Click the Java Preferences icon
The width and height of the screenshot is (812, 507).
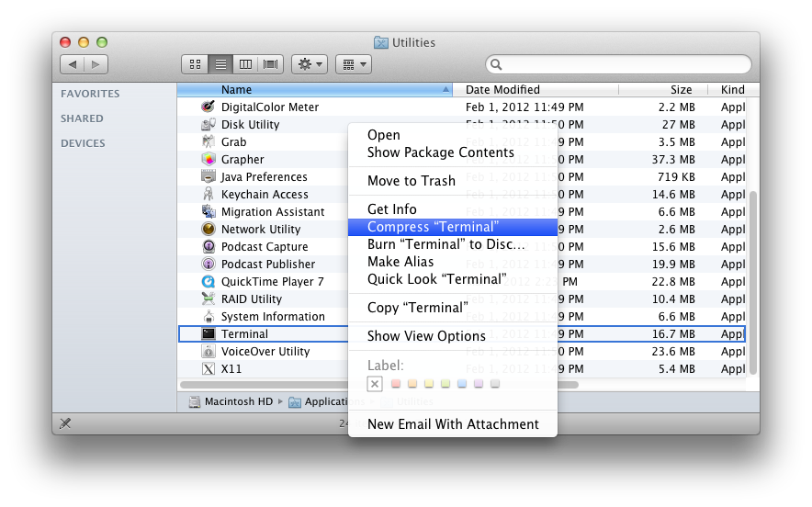pos(209,176)
